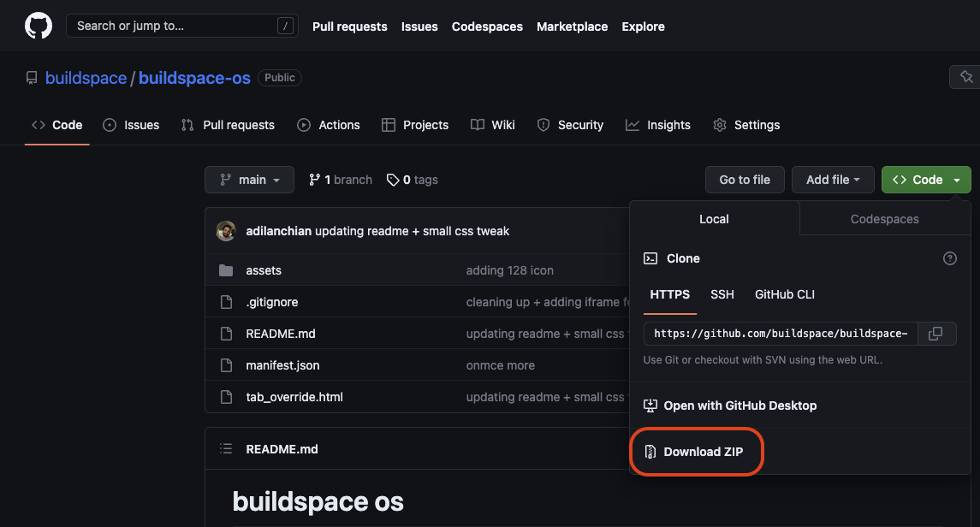The image size is (980, 527).
Task: Click Open with GitHub Desktop
Action: pyautogui.click(x=740, y=406)
